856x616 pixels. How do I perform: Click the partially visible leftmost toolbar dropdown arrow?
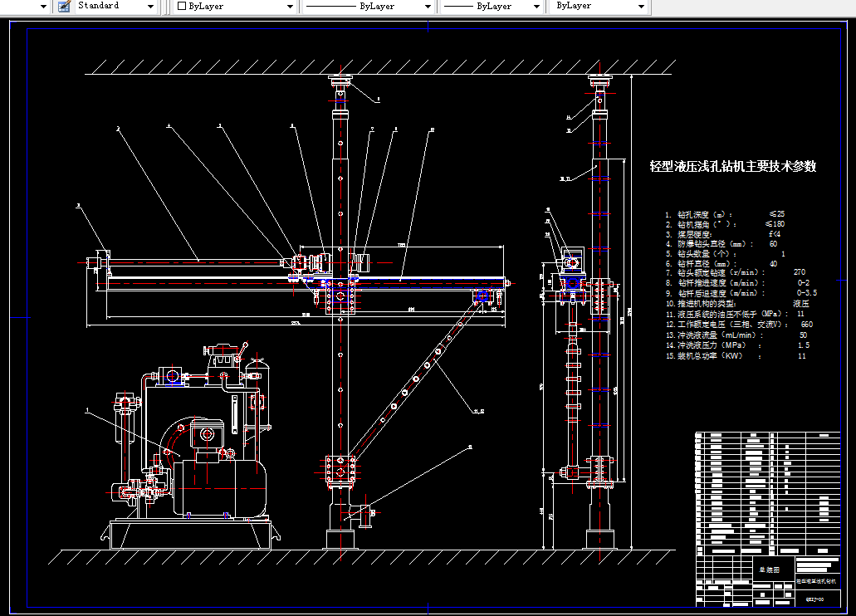pyautogui.click(x=44, y=7)
